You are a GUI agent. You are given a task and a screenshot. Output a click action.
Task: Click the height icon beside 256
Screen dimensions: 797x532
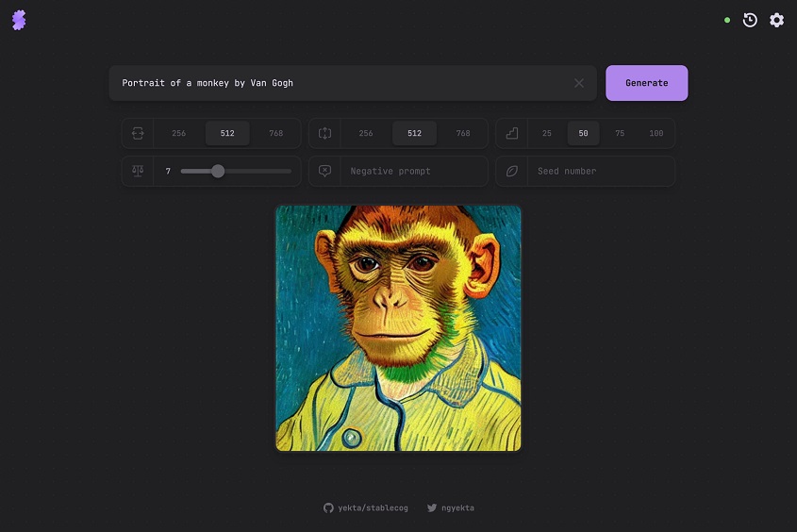pyautogui.click(x=324, y=133)
